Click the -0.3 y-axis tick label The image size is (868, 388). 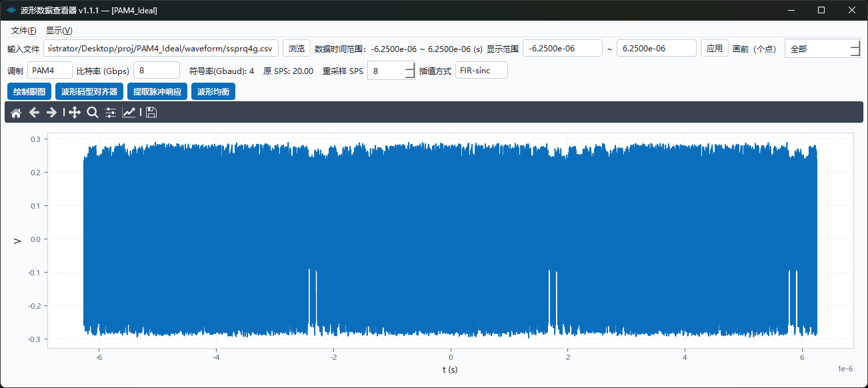pyautogui.click(x=34, y=339)
